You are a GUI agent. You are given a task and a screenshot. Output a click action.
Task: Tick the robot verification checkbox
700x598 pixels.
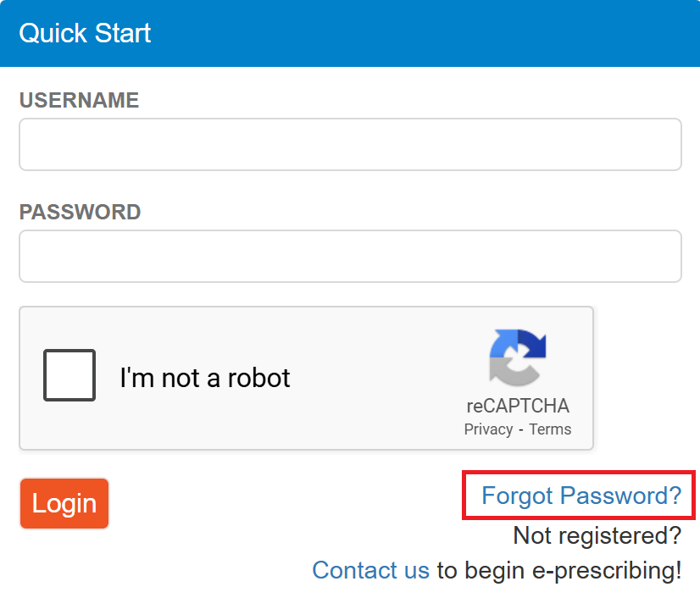coord(68,374)
